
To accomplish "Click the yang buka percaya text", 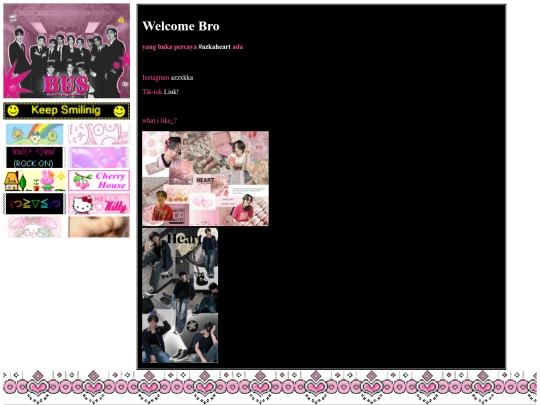I will 169,47.
